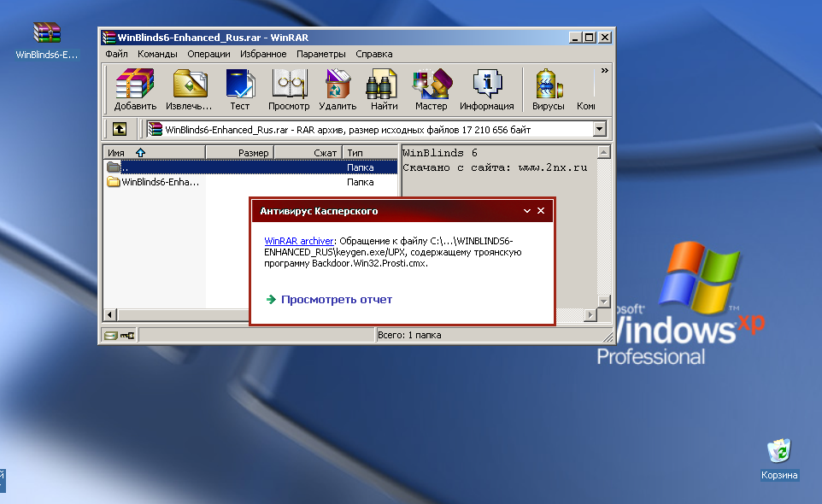Sort the list by the Тип column

pyautogui.click(x=370, y=152)
